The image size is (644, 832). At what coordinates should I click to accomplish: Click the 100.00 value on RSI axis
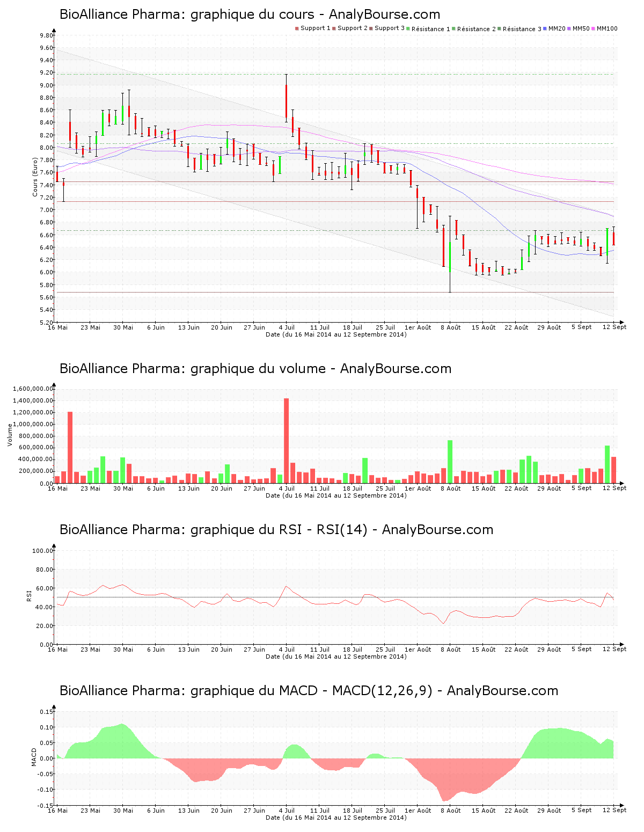[43, 551]
